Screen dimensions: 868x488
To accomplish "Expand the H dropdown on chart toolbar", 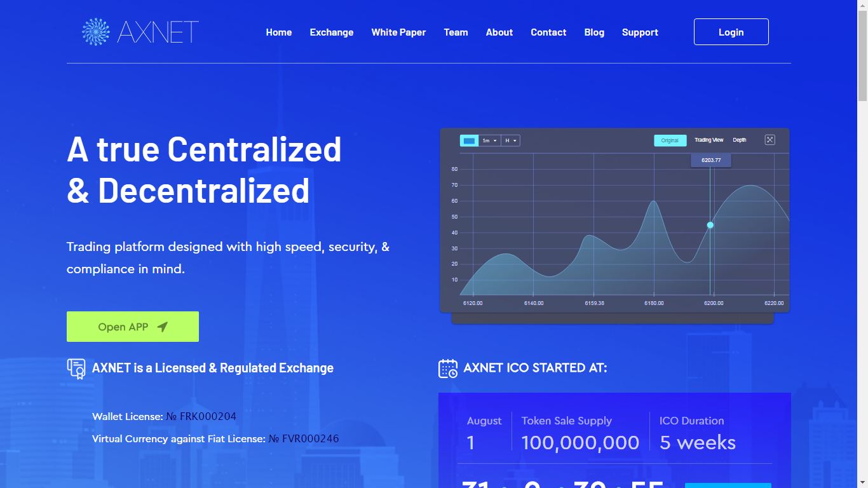I will click(511, 140).
